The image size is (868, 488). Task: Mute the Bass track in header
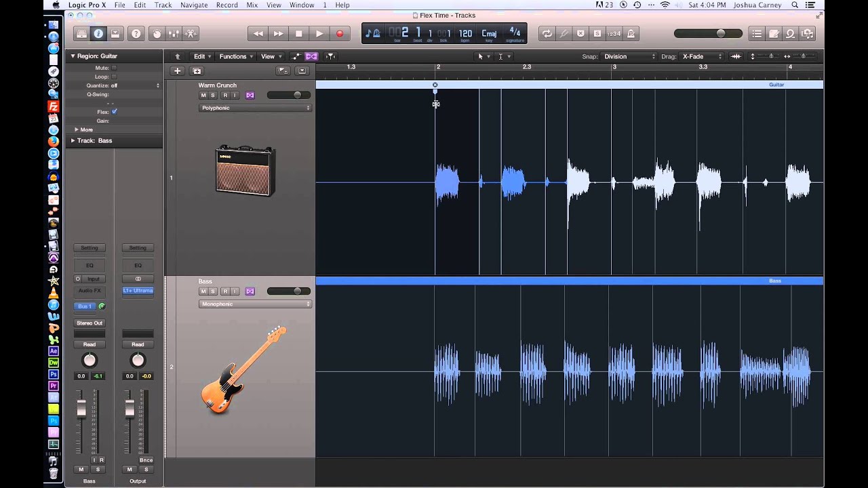tap(203, 291)
